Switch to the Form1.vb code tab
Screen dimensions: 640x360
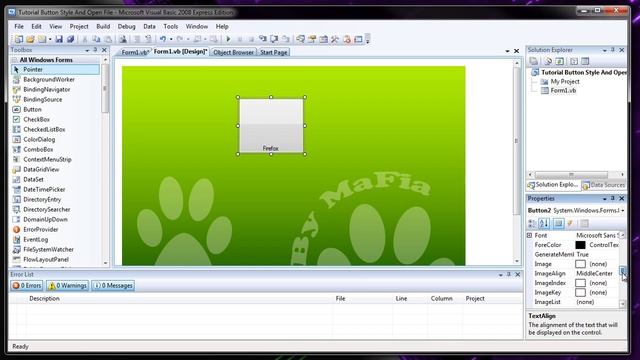click(x=134, y=52)
